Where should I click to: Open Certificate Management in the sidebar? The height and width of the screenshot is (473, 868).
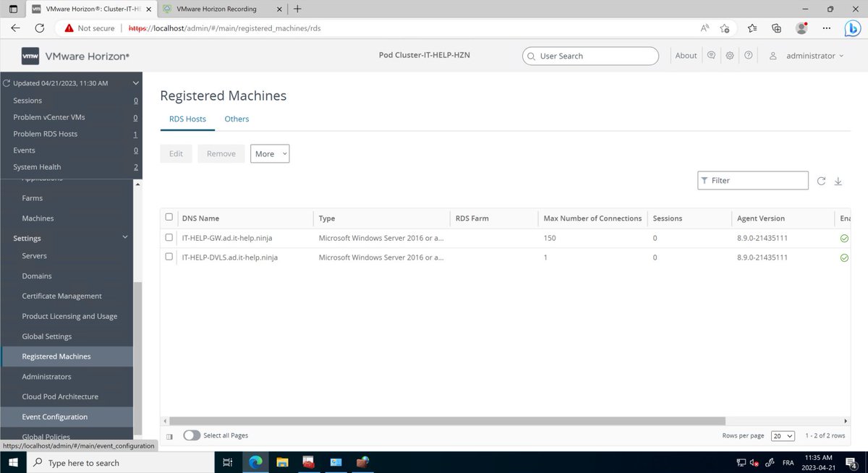61,296
